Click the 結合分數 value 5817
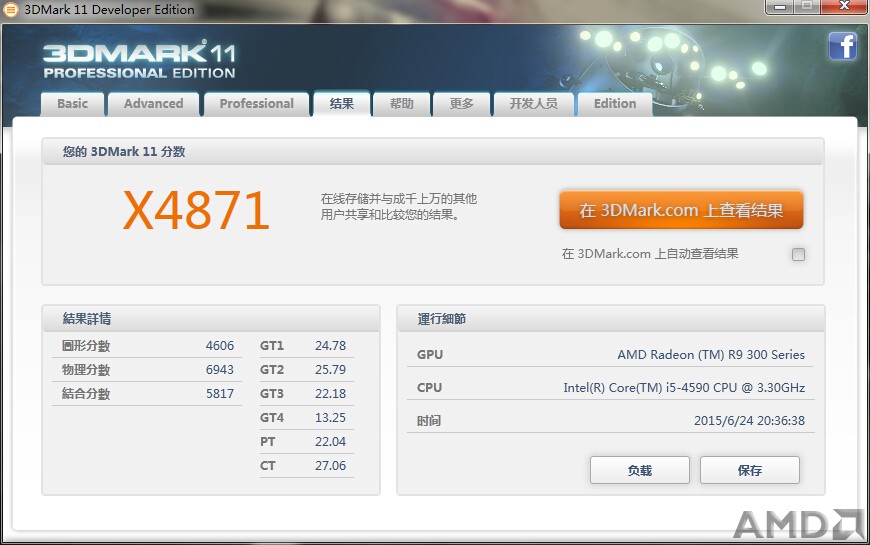Screen dimensions: 870x545 220,393
